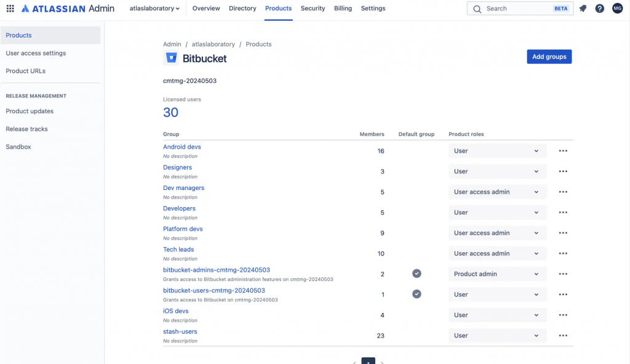Click the Atlassian Admin logo

point(68,9)
